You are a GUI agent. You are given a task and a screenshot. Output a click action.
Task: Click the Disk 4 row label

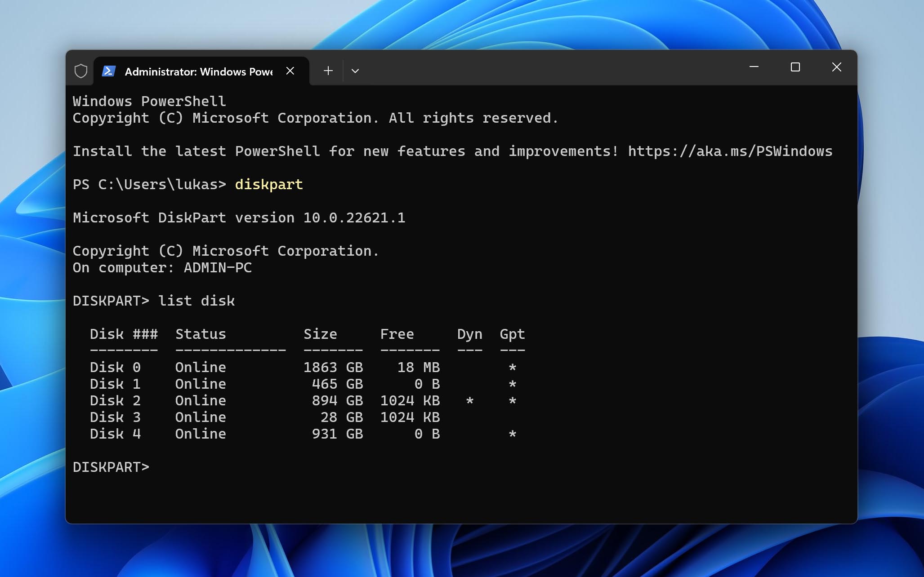(x=115, y=434)
